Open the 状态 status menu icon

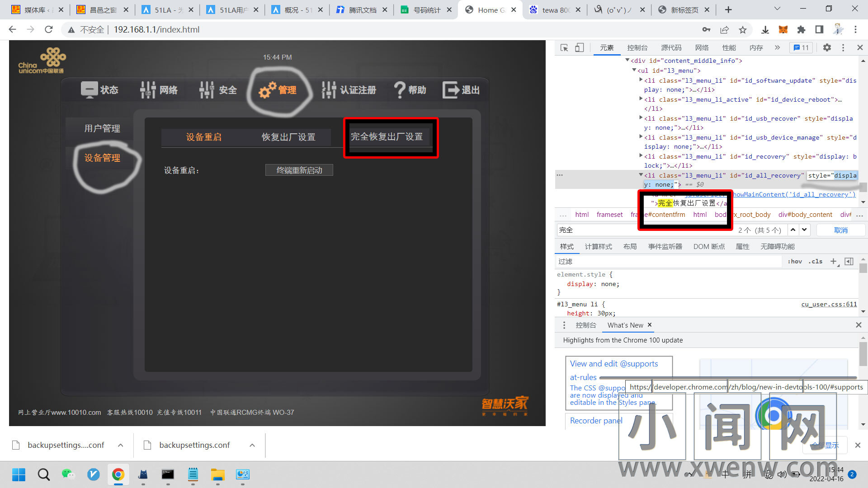[x=89, y=89]
